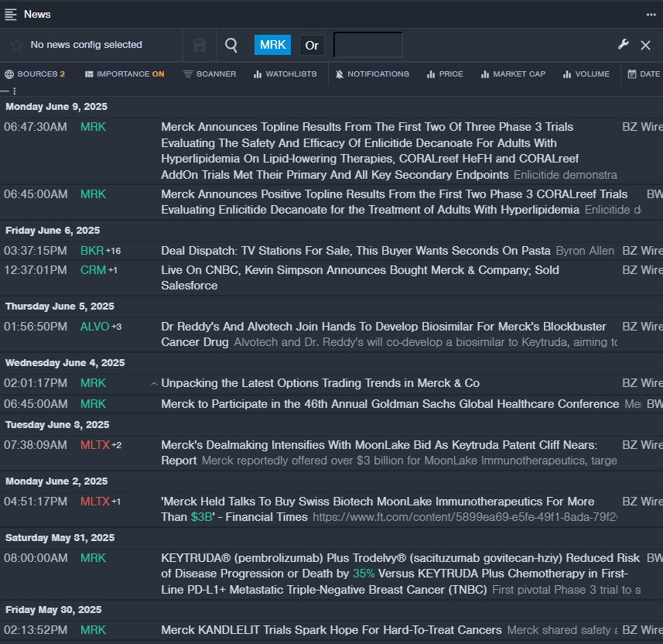The width and height of the screenshot is (663, 644).
Task: Open Positive Topline CORALreef Trials headline
Action: pos(394,202)
